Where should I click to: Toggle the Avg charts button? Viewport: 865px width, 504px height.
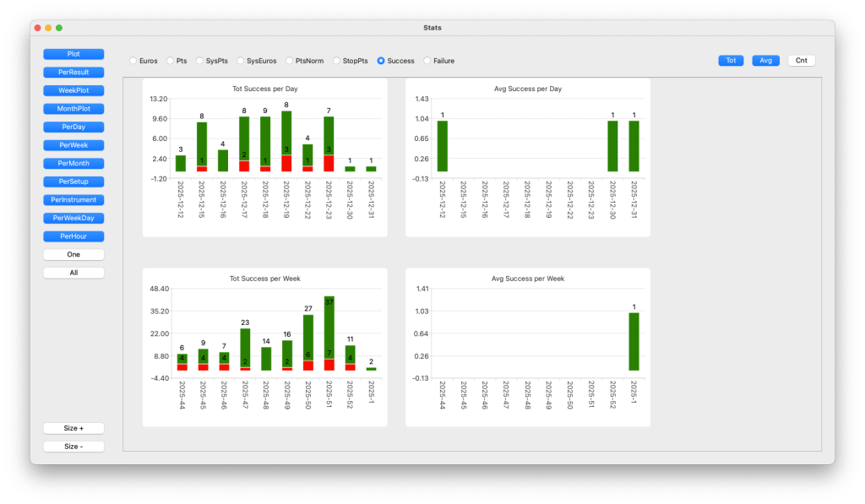point(765,61)
